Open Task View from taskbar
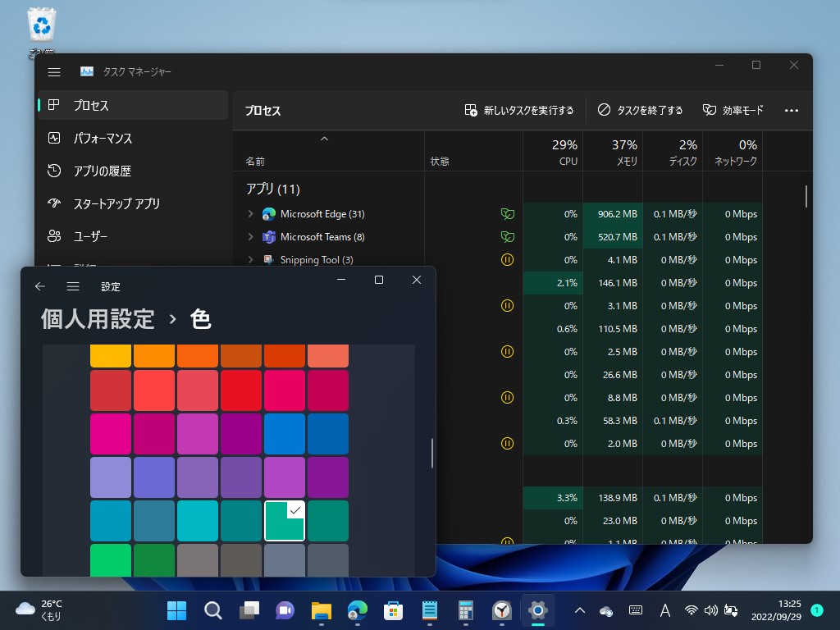 tap(249, 610)
